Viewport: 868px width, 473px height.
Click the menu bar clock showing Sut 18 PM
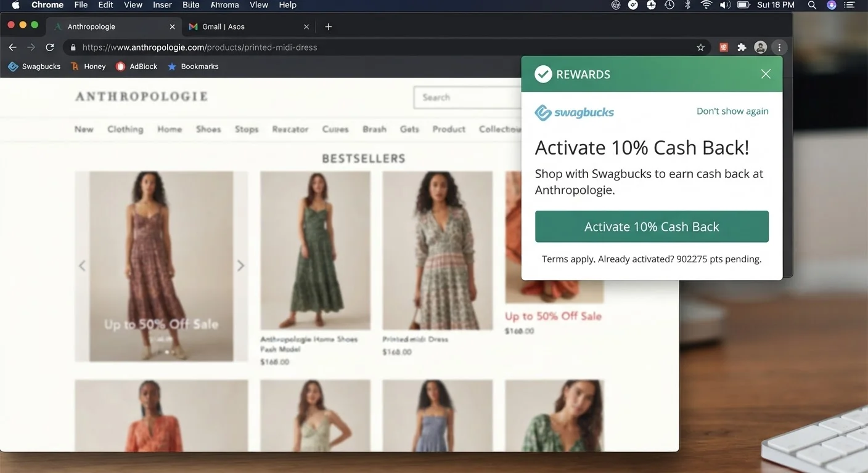776,5
